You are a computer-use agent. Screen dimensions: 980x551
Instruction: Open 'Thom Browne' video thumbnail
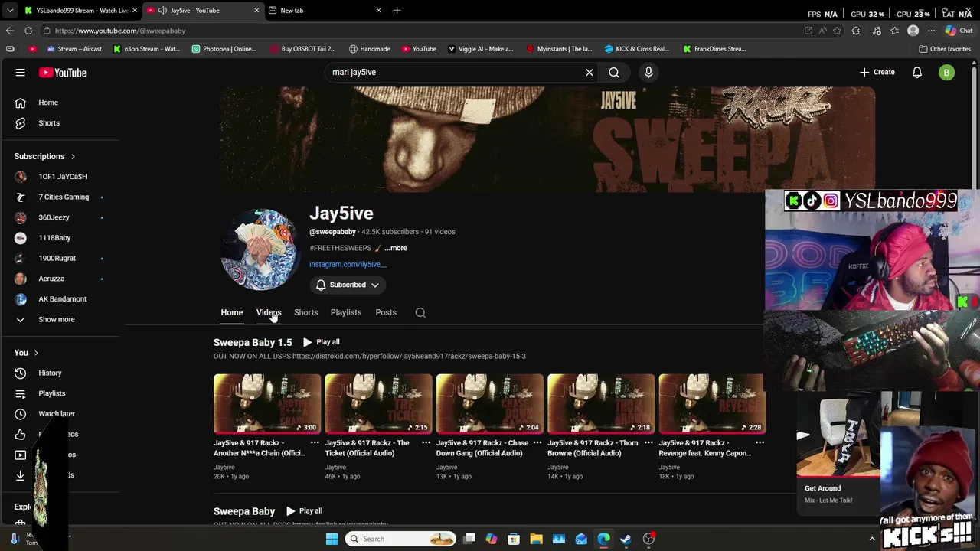(601, 404)
